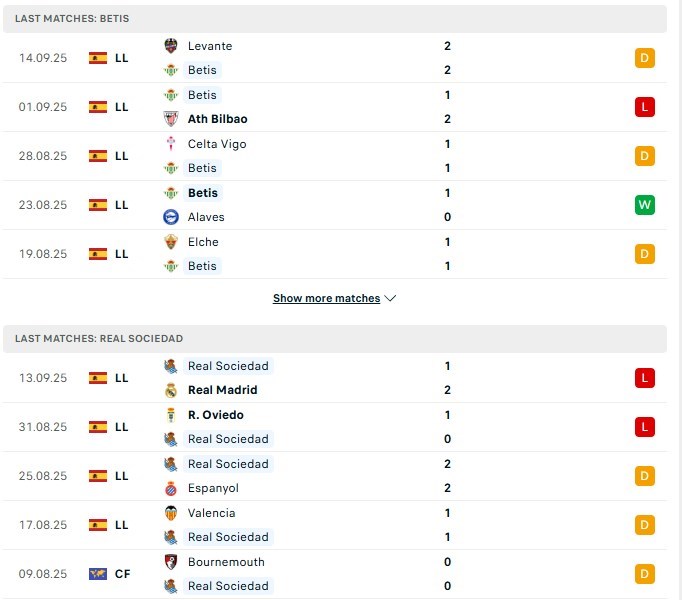Click the Espanyol crest icon
The image size is (682, 600).
(170, 488)
